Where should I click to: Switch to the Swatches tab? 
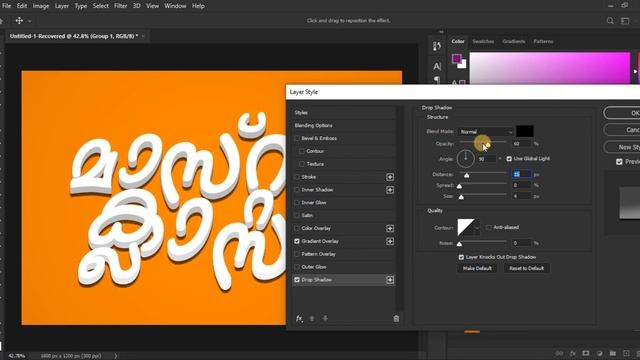pyautogui.click(x=483, y=42)
